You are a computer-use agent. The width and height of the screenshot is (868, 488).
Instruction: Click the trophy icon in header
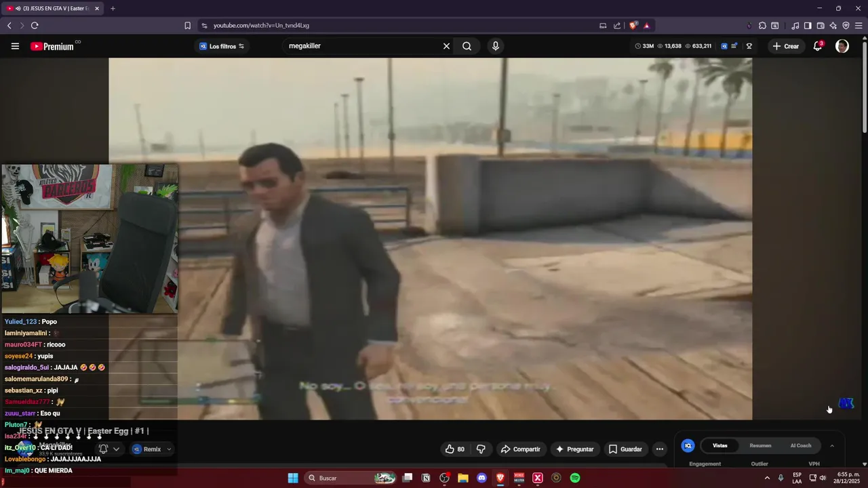(x=749, y=46)
